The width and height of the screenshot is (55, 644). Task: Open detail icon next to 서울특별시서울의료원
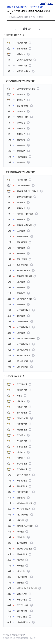(36, 214)
